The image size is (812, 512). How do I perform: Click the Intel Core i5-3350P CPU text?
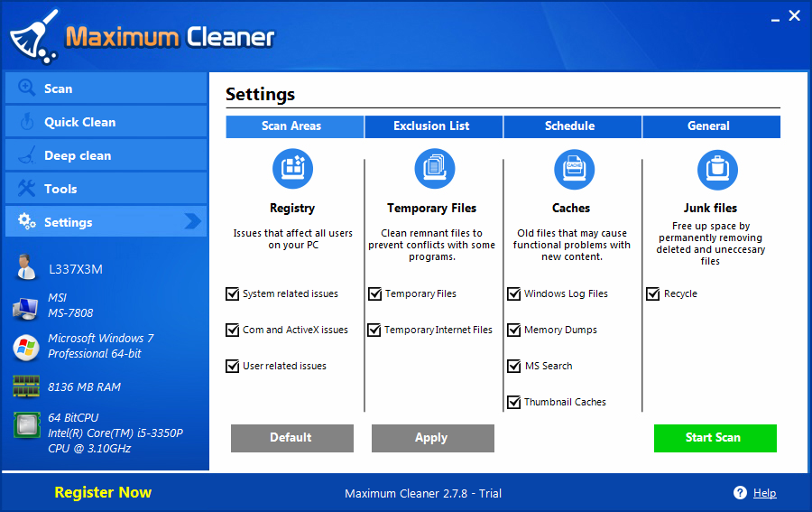pos(115,433)
